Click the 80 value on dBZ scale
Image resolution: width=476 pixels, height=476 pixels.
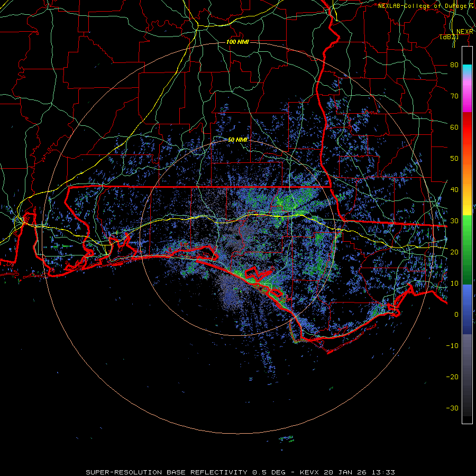click(x=454, y=65)
